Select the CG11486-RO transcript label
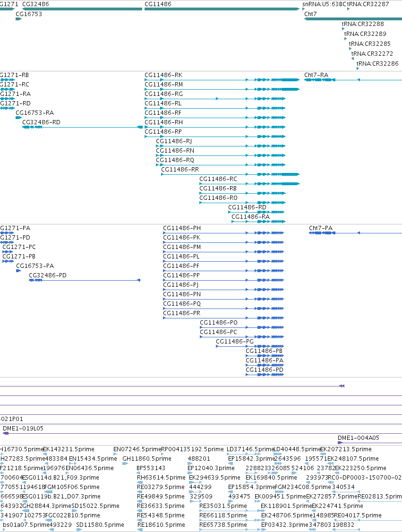This screenshot has height=532, width=402. [x=218, y=198]
